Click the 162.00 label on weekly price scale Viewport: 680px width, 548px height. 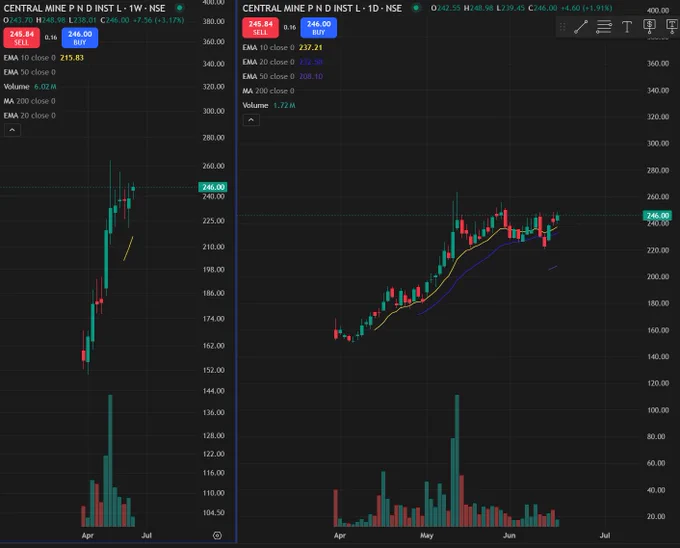click(x=213, y=346)
